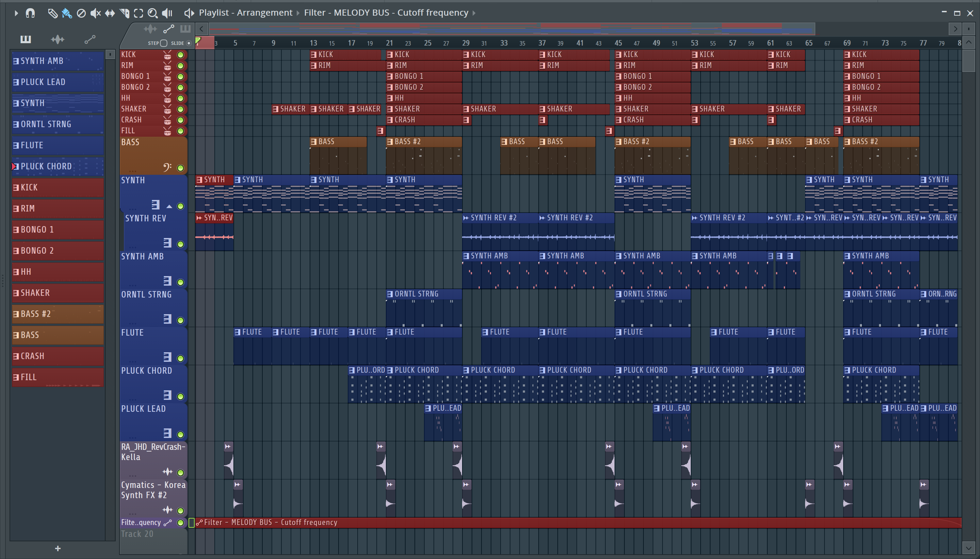980x559 pixels.
Task: Select the Mute tool in toolbar
Action: click(x=95, y=13)
